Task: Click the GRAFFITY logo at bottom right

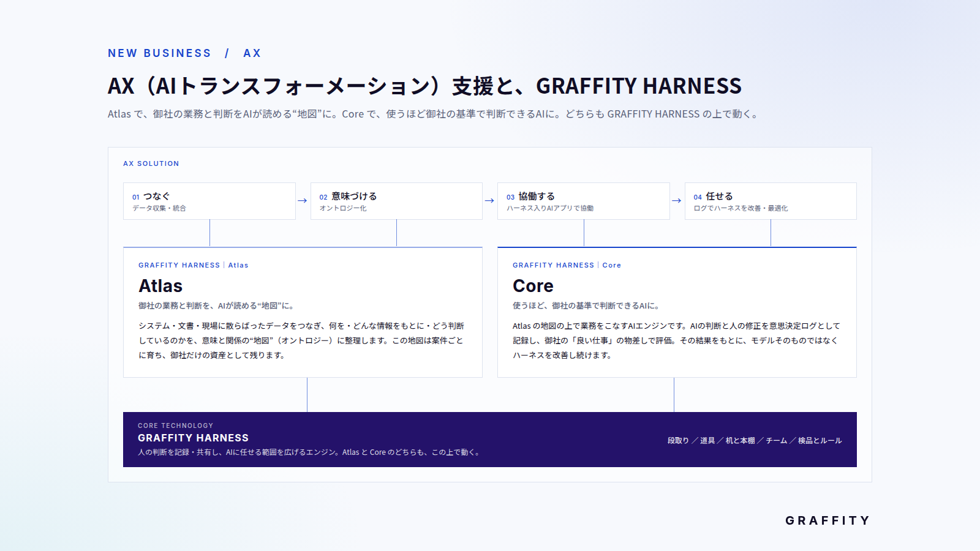Action: 827,520
